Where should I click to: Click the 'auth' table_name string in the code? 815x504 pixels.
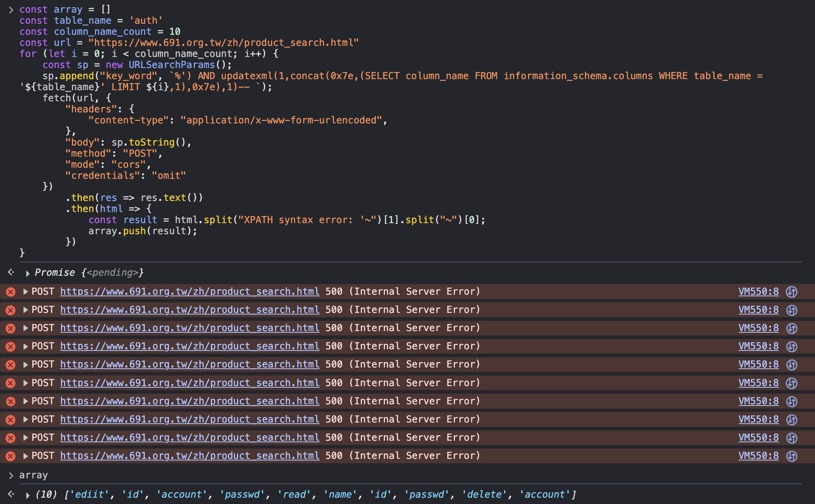(x=146, y=21)
